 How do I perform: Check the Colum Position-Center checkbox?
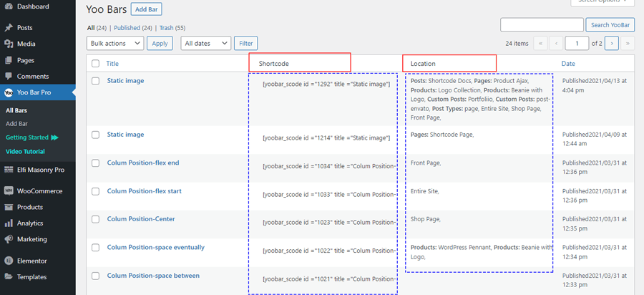[95, 219]
